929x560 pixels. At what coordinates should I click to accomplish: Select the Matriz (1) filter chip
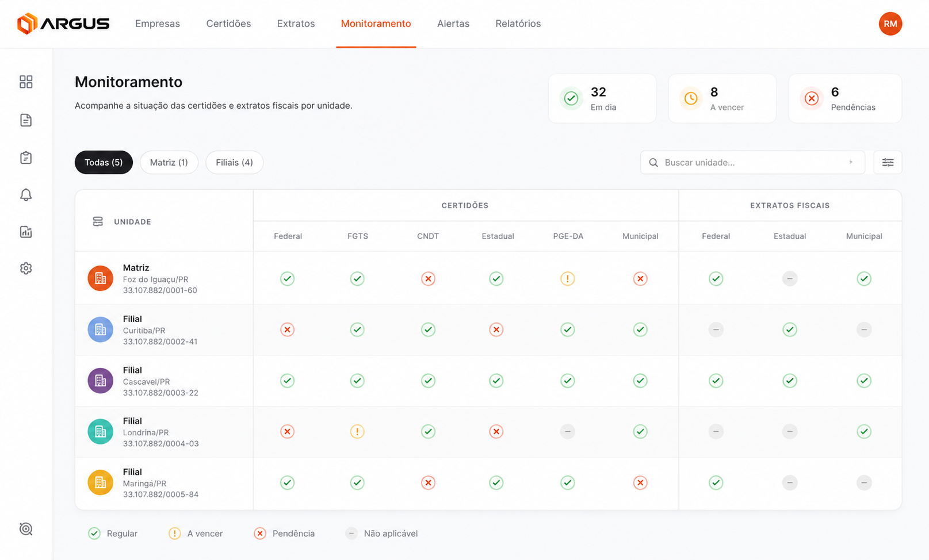point(169,162)
